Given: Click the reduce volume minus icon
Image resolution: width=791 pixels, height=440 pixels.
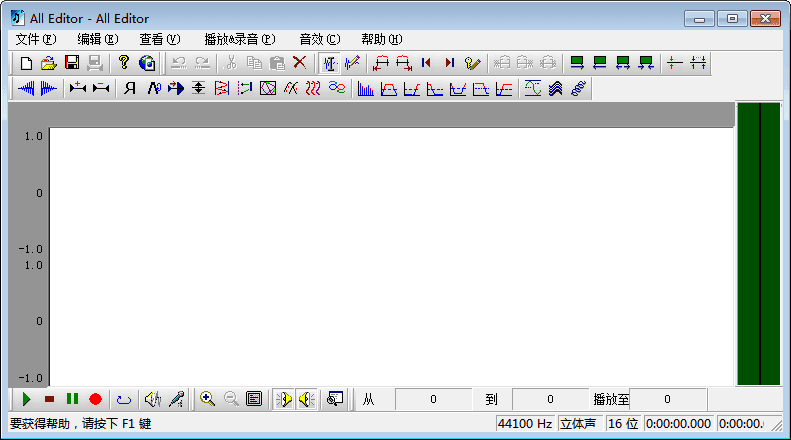Looking at the screenshot, I should pos(101,89).
